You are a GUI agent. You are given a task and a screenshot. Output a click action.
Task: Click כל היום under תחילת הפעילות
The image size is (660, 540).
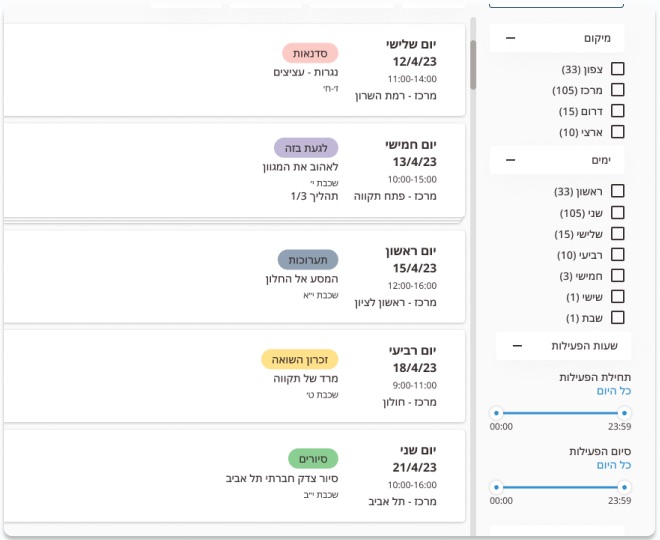(614, 391)
